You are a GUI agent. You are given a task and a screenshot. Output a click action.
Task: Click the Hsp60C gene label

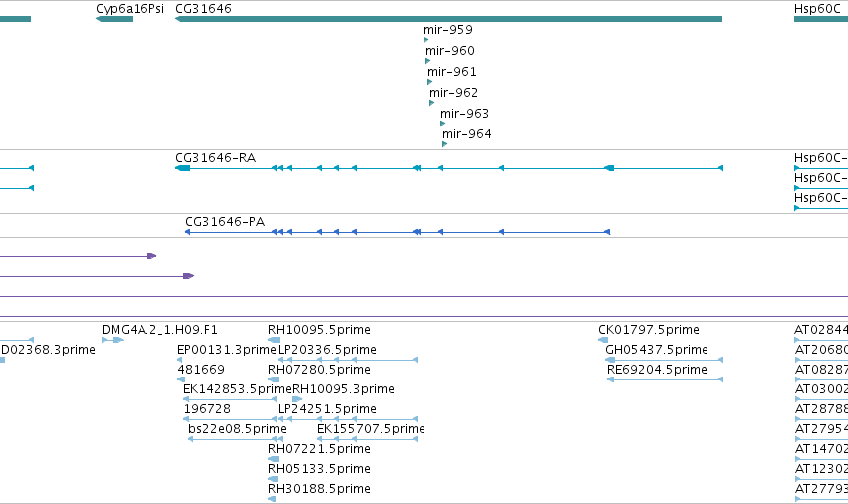[x=817, y=9]
